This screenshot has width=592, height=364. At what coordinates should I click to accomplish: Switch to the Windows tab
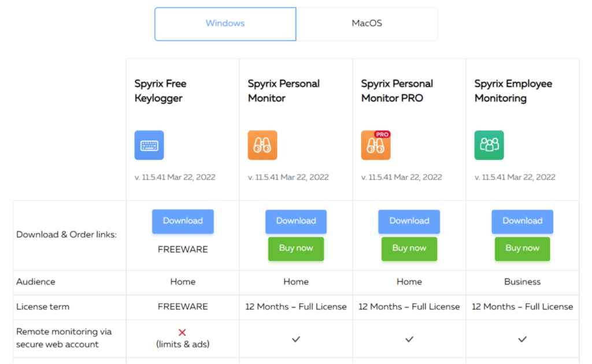pos(225,24)
